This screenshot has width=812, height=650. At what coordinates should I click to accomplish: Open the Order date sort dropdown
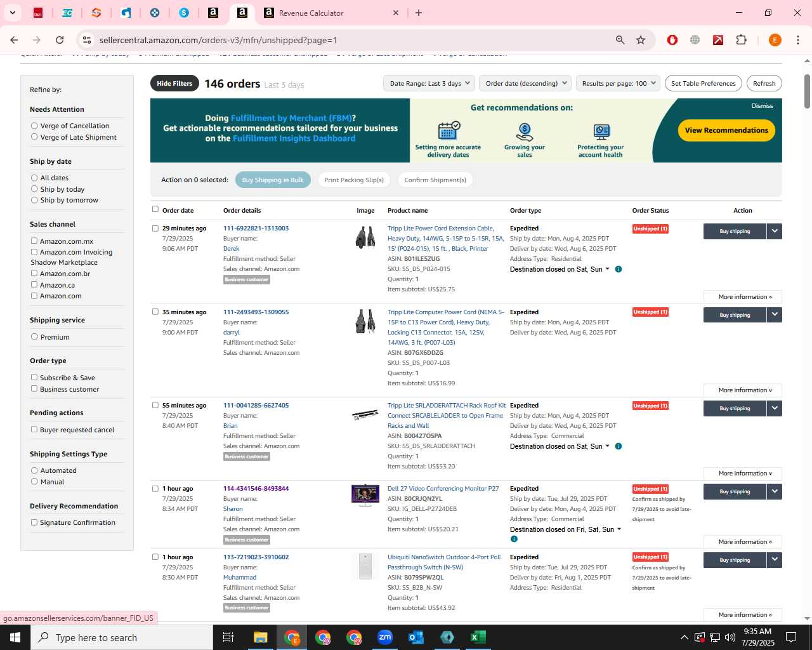525,83
